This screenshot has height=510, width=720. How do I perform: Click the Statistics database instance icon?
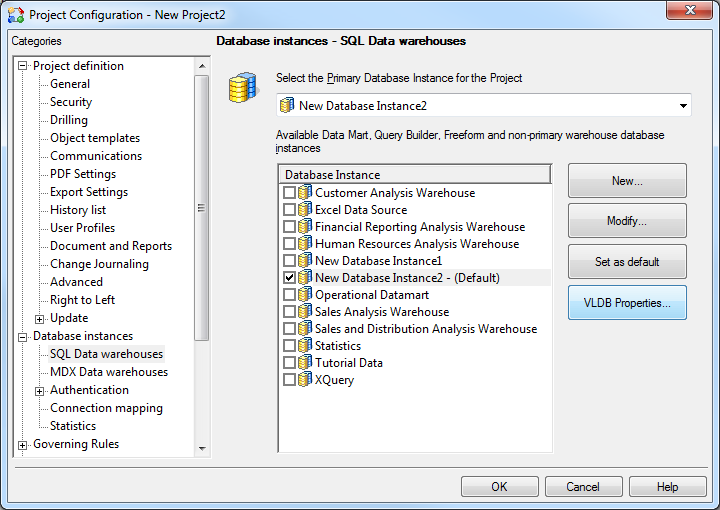305,346
